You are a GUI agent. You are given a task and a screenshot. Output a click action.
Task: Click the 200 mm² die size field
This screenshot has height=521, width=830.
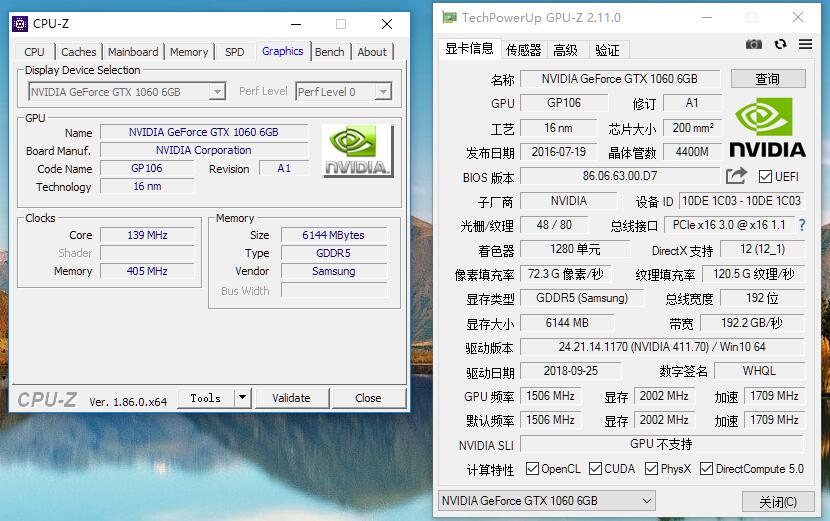692,128
